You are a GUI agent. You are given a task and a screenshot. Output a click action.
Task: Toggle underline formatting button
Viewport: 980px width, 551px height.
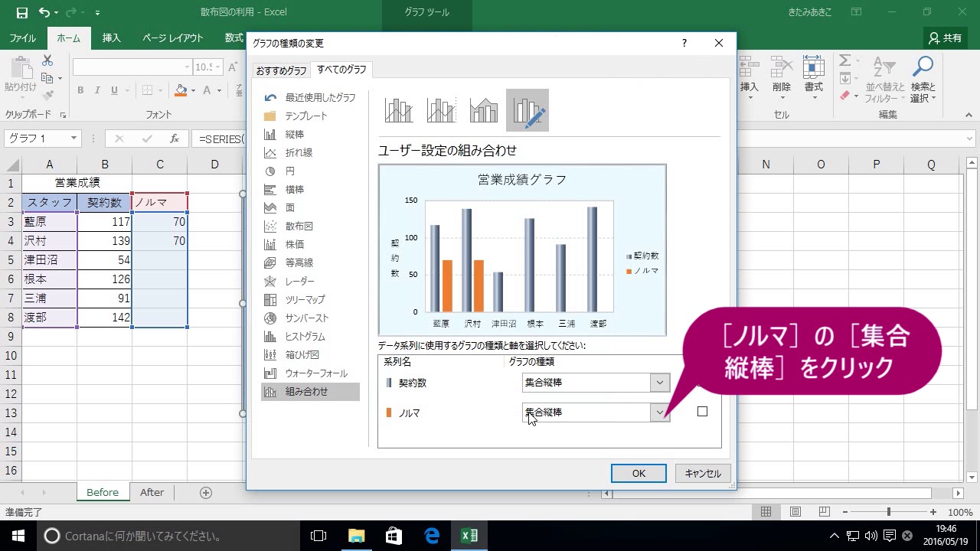pyautogui.click(x=114, y=90)
